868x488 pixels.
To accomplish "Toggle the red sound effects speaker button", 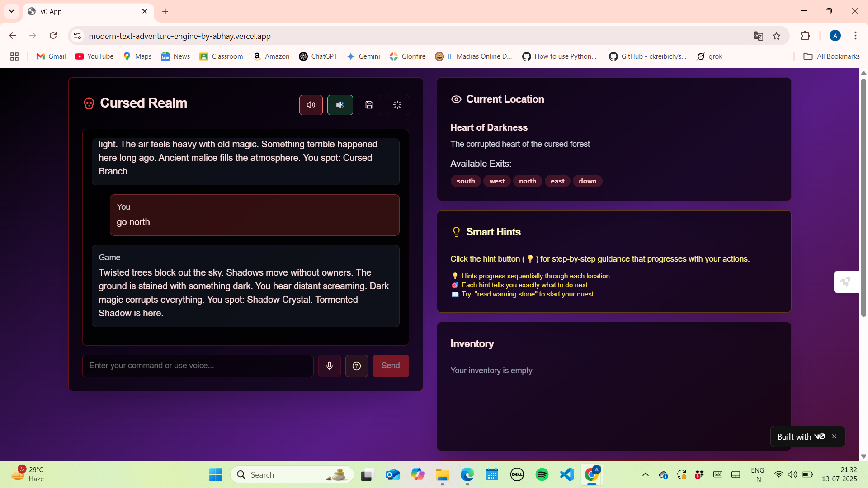I will tap(311, 105).
